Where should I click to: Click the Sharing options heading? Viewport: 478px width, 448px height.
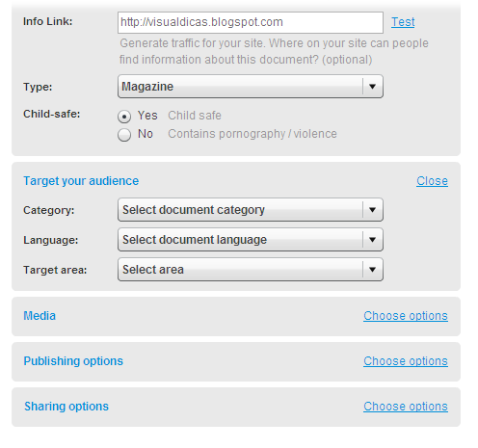66,407
